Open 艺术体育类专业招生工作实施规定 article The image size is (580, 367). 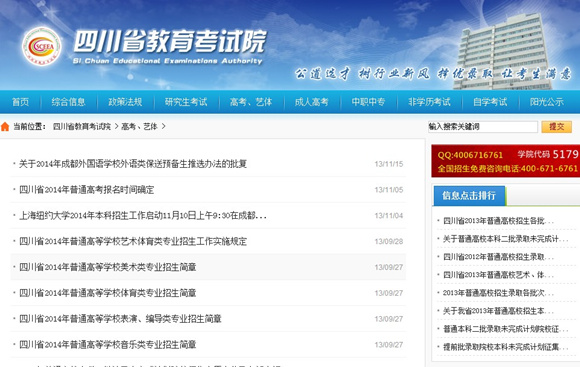point(133,241)
